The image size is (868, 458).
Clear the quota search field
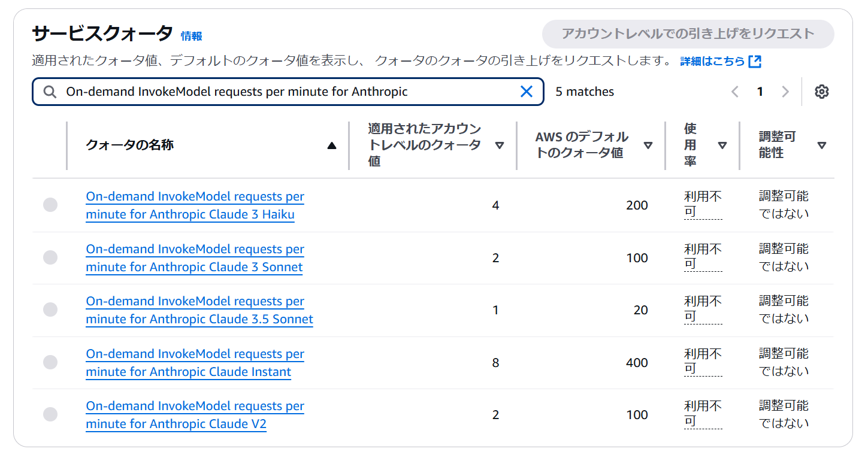[526, 92]
